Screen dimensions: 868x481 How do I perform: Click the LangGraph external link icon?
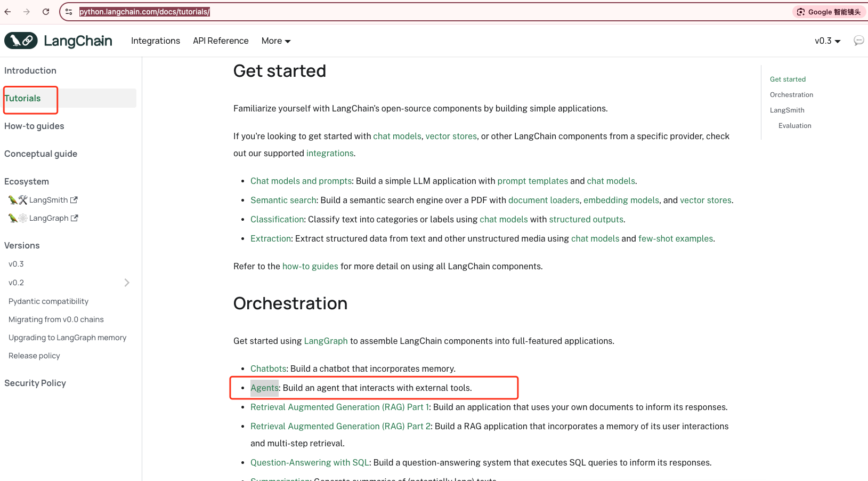(75, 218)
